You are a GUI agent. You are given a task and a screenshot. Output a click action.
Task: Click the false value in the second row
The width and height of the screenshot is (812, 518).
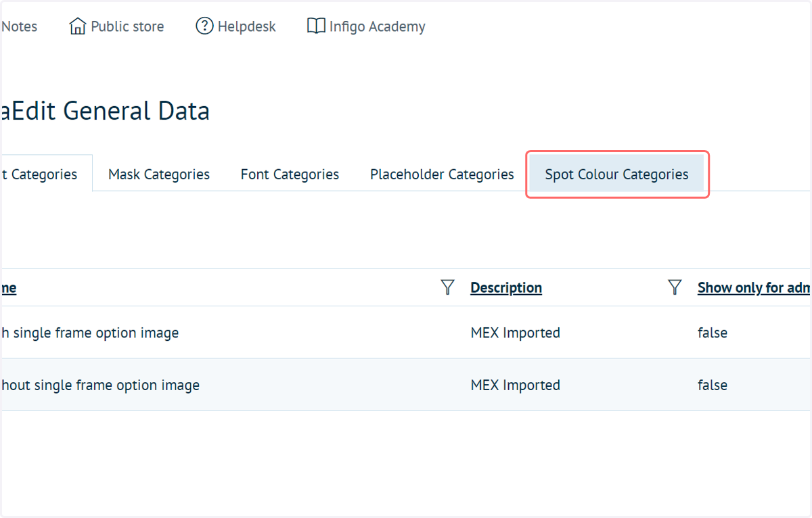point(713,385)
